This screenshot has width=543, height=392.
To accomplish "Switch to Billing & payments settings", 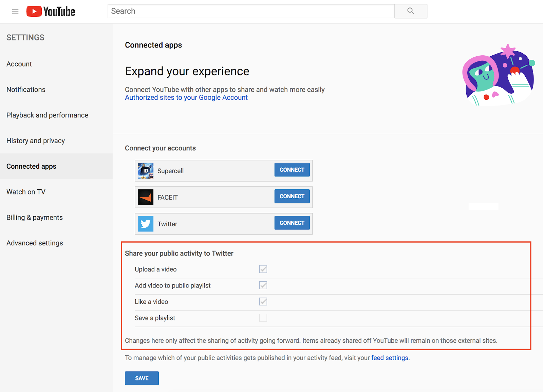I will [x=34, y=217].
